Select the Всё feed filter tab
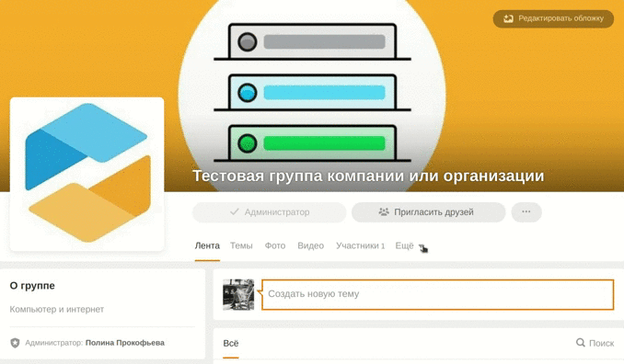Image resolution: width=624 pixels, height=364 pixels. click(x=231, y=344)
